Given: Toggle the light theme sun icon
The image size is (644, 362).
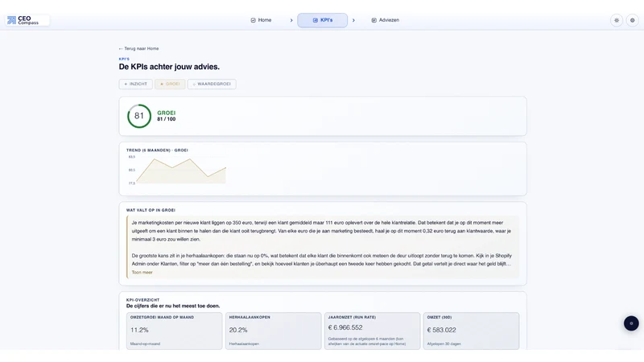Looking at the screenshot, I should click(x=617, y=20).
